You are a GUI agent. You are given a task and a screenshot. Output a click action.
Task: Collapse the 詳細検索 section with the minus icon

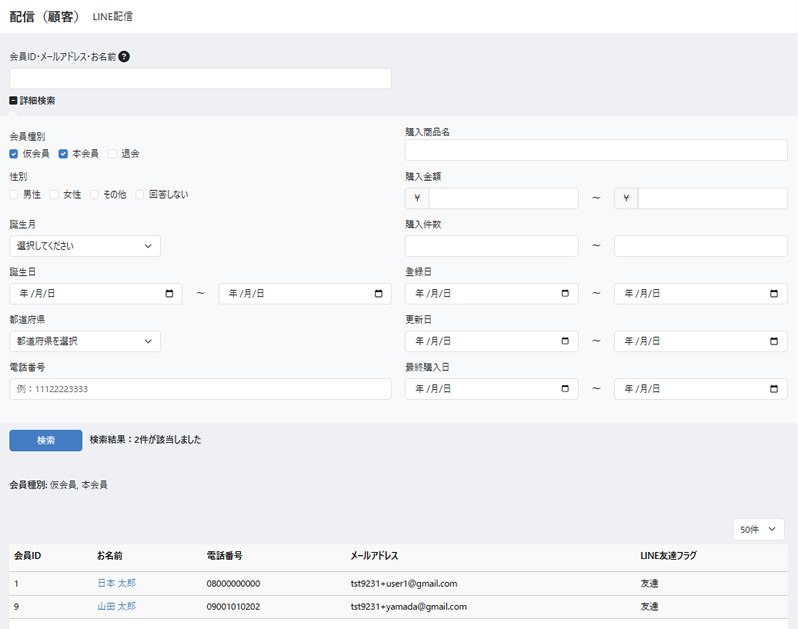tap(13, 101)
